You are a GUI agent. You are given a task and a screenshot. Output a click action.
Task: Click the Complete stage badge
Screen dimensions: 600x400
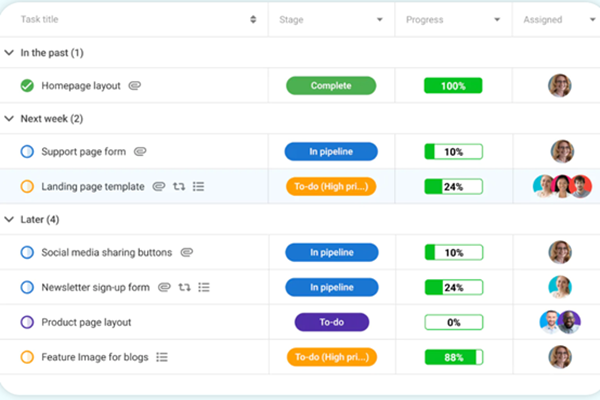(331, 86)
